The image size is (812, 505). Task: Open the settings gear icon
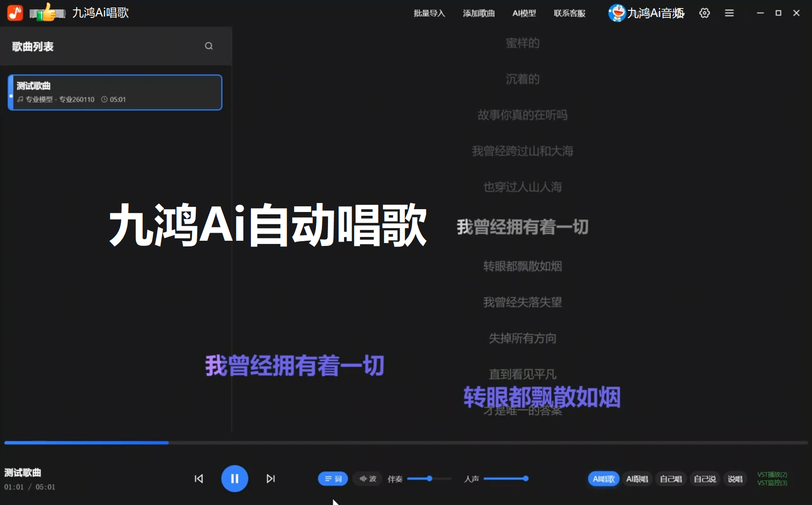705,13
